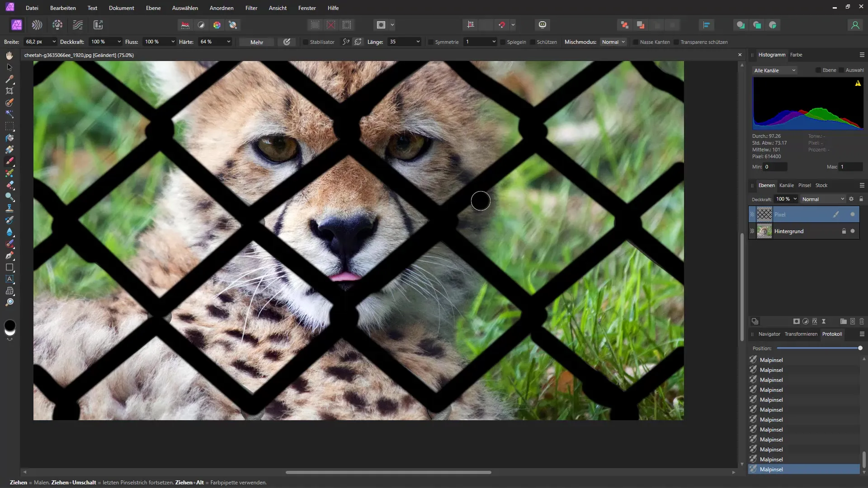The image size is (868, 488).
Task: Open the Mischmodus blend mode dropdown
Action: 613,42
